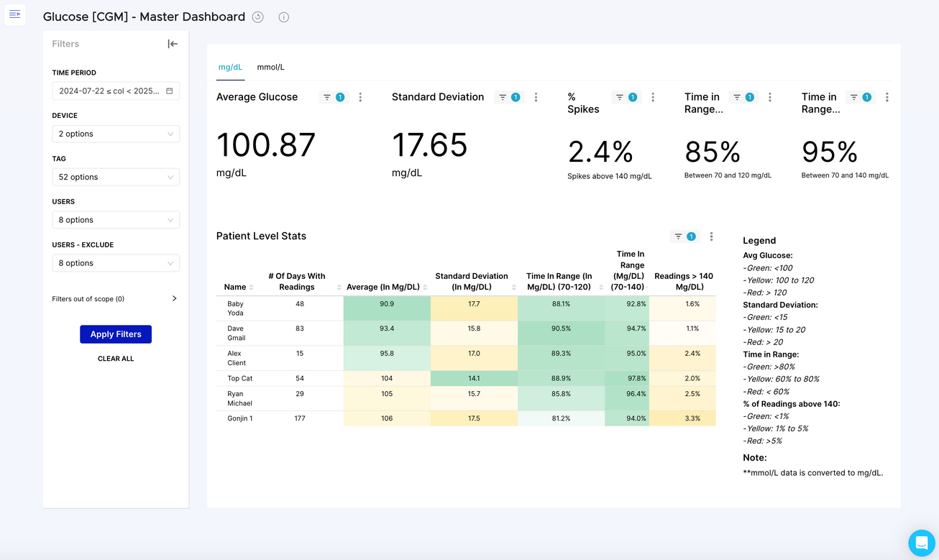The height and width of the screenshot is (560, 939).
Task: Open three-dot menu on Average Glucose card
Action: 360,97
